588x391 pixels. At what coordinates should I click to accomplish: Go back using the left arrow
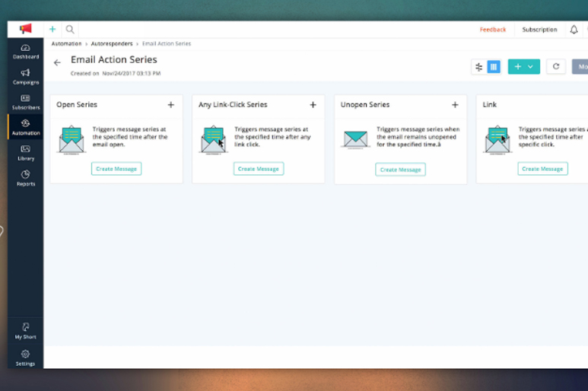click(x=57, y=63)
